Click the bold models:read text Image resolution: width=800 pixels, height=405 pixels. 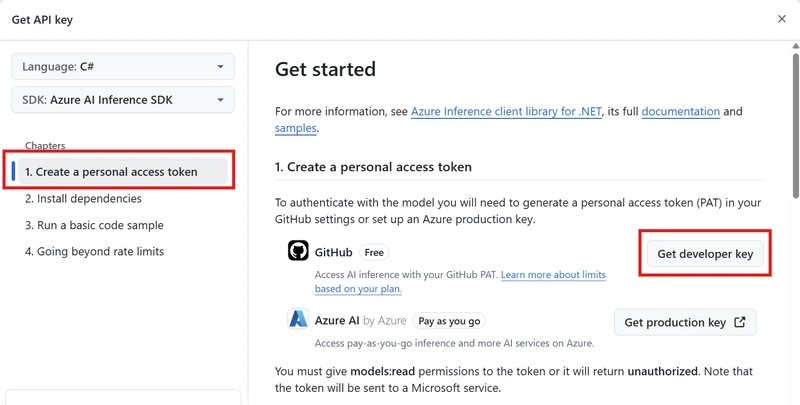pos(382,371)
